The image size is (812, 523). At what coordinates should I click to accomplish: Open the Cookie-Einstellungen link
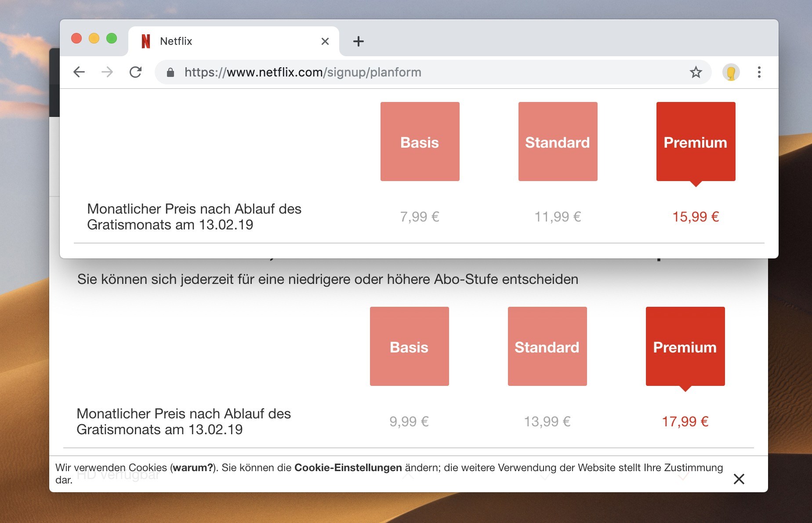coord(348,468)
